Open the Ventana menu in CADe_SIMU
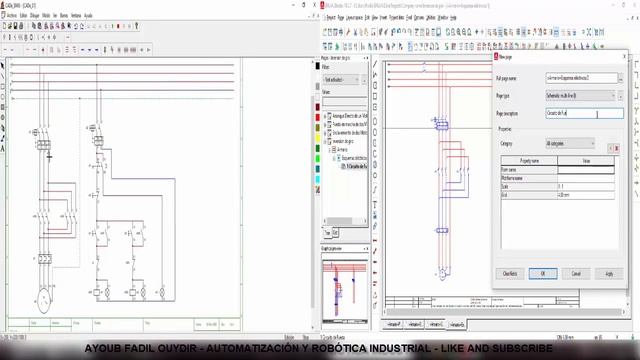This screenshot has height=360, width=640. pyautogui.click(x=76, y=16)
